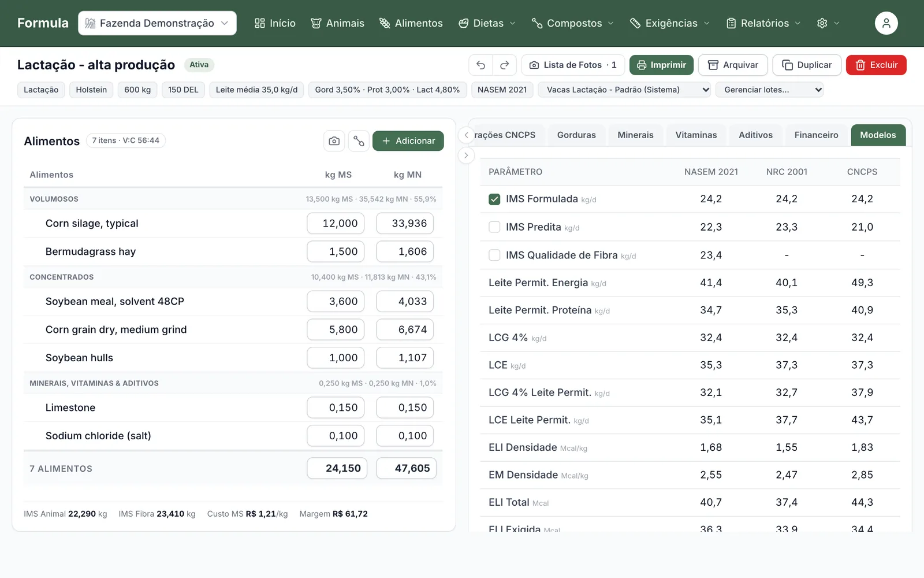Screen dimensions: 924x578
Task: Click the red Excluir button
Action: tap(876, 65)
